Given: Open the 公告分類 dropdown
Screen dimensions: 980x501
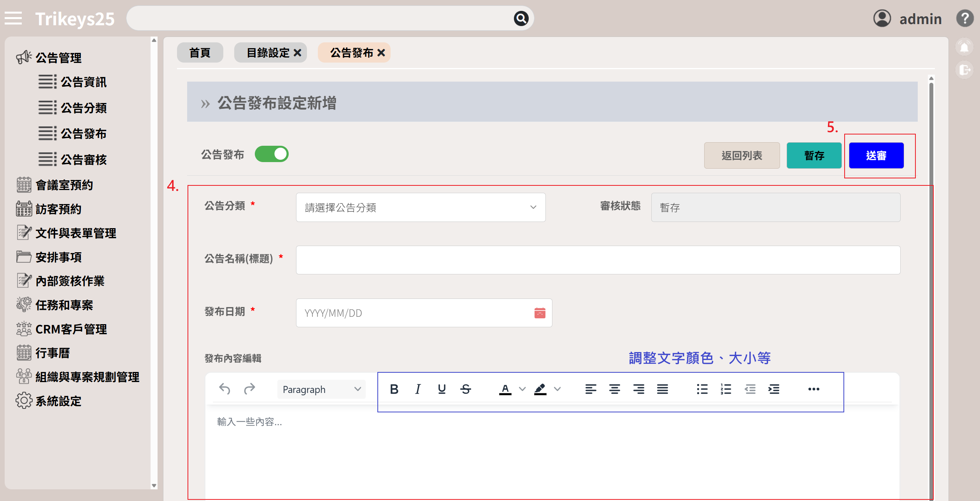Looking at the screenshot, I should [x=421, y=208].
